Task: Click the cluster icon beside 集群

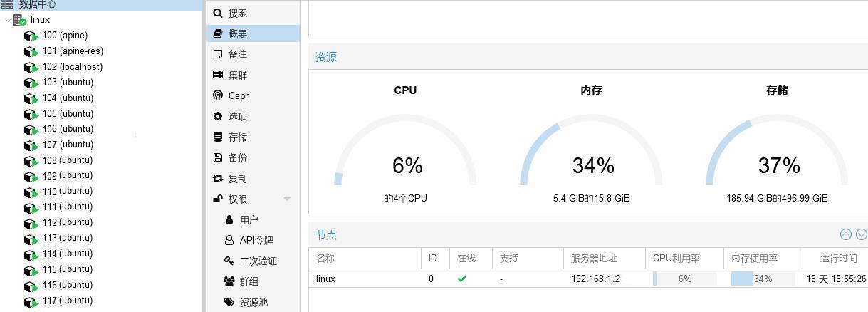Action: [218, 75]
